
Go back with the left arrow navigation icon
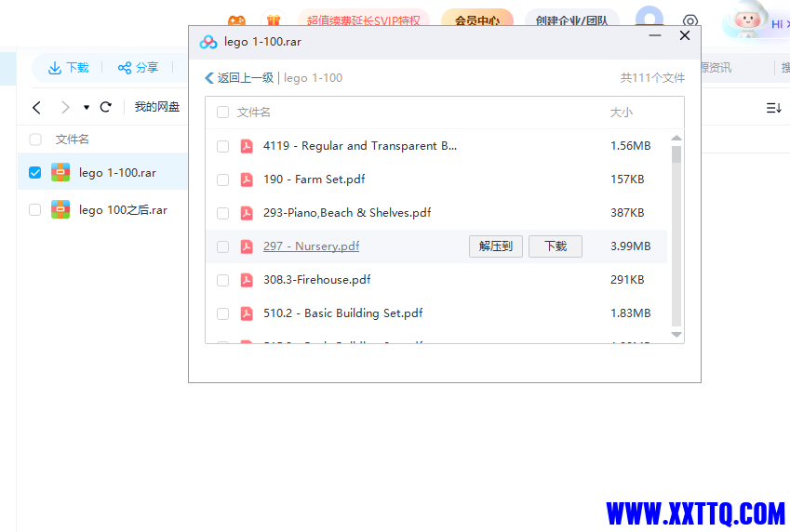coord(36,107)
